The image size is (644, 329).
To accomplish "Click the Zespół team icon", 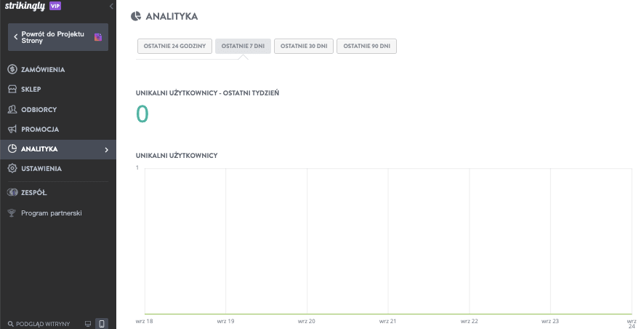I will coord(12,192).
